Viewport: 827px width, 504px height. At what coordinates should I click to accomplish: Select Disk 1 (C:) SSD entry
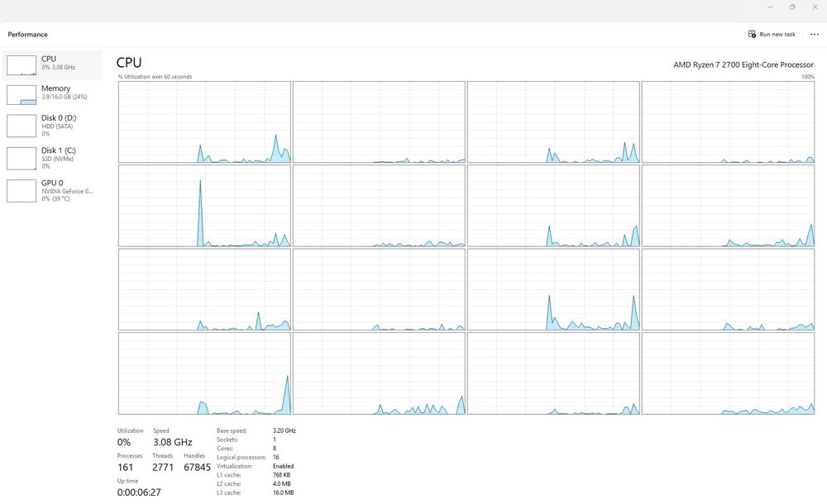click(51, 158)
